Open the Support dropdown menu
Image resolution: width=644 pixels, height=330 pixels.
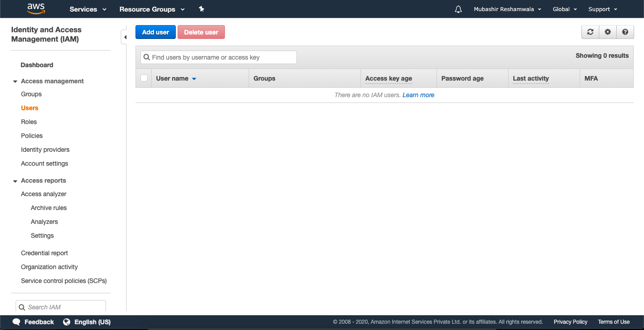(x=603, y=9)
